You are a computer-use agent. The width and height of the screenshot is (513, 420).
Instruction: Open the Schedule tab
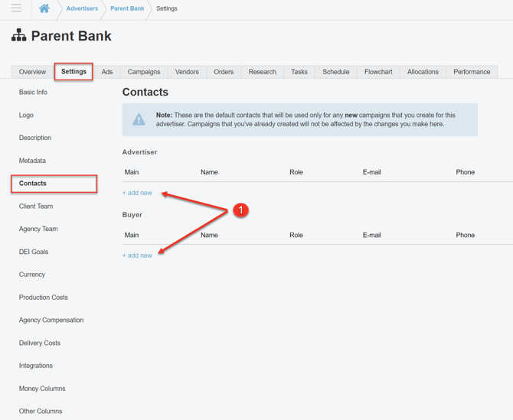tap(336, 72)
